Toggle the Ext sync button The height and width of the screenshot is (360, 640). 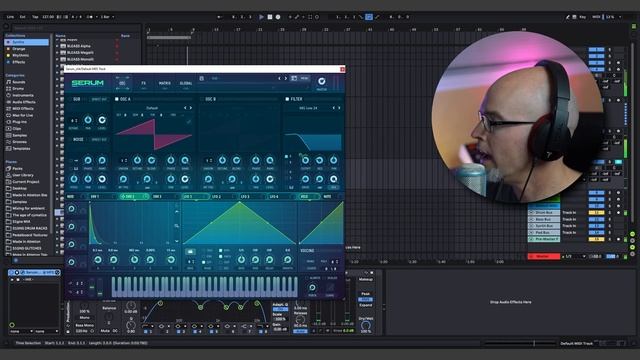point(22,17)
